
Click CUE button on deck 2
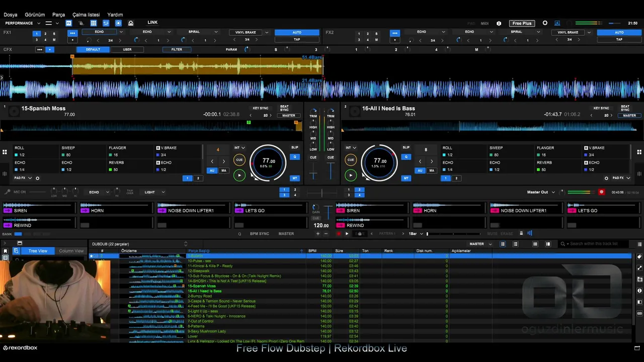point(351,160)
